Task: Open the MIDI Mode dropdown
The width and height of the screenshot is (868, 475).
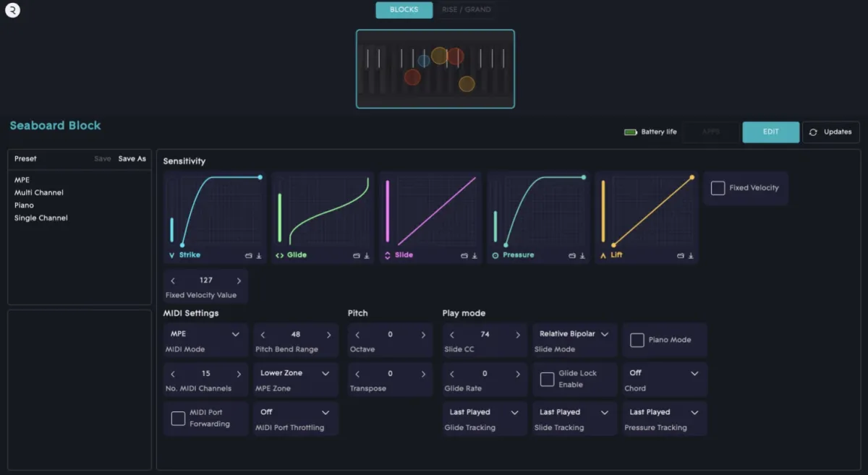Action: 205,334
